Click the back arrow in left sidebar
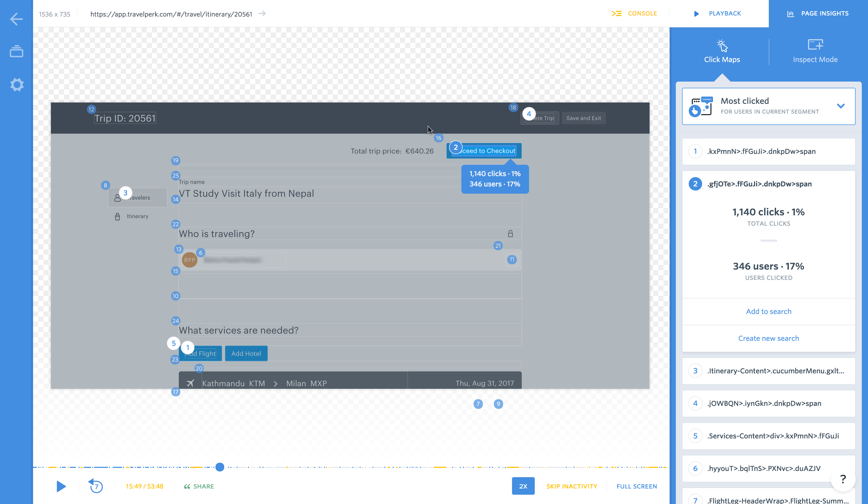 coord(16,19)
